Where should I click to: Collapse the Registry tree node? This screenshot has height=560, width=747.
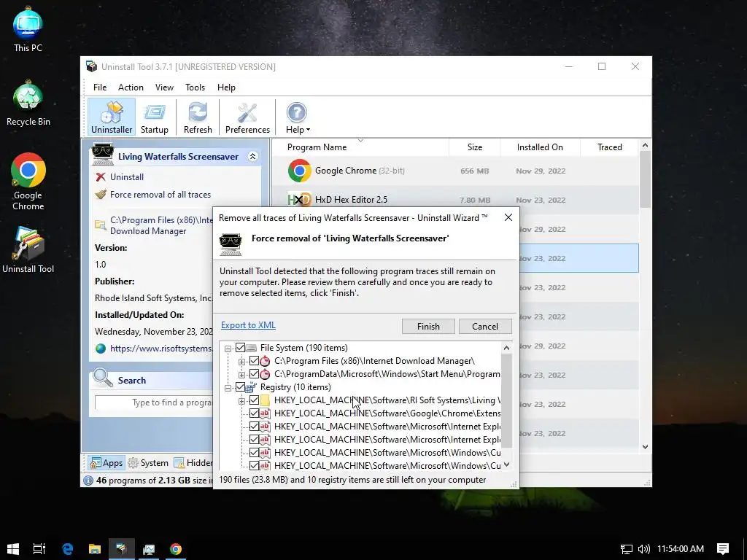(x=228, y=388)
